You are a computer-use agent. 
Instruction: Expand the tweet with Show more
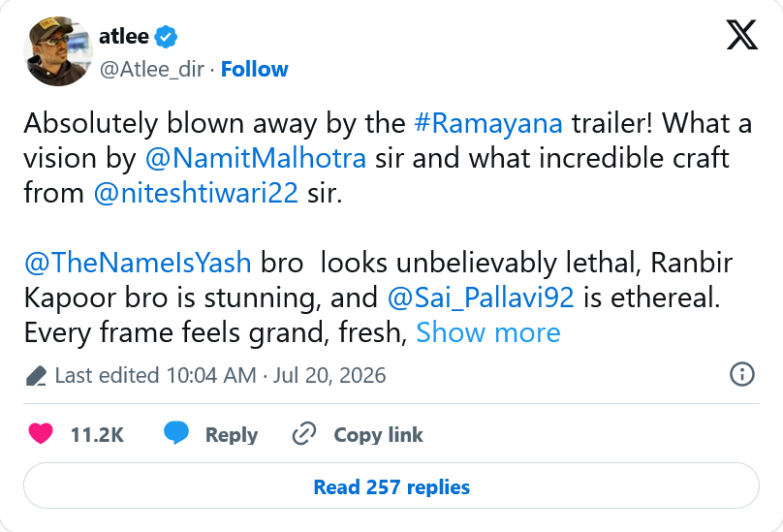[x=487, y=332]
